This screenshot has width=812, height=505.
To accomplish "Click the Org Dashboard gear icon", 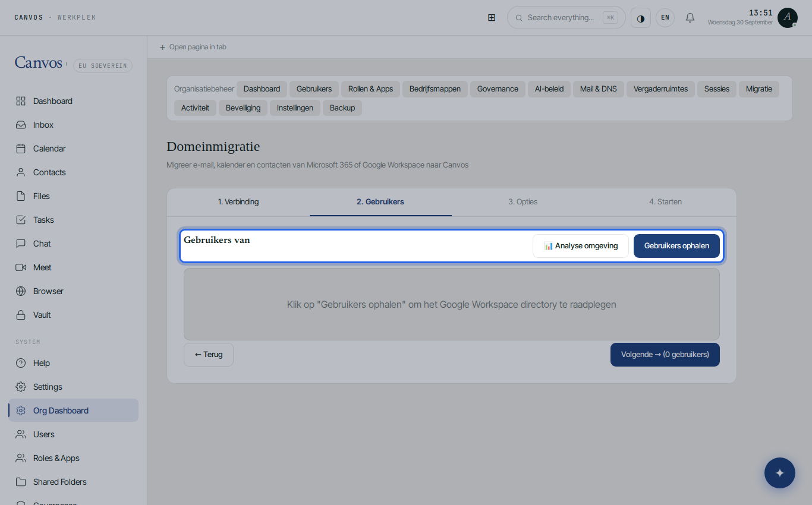I will tap(21, 411).
